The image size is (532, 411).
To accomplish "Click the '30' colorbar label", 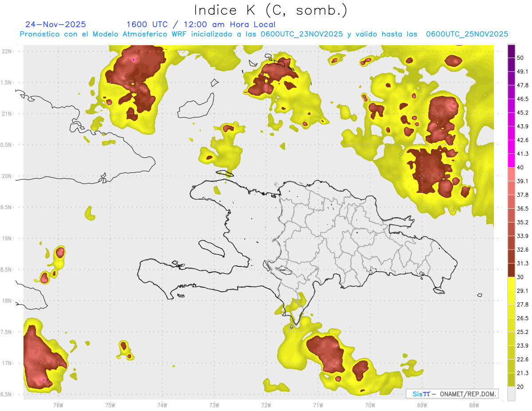I will click(521, 277).
